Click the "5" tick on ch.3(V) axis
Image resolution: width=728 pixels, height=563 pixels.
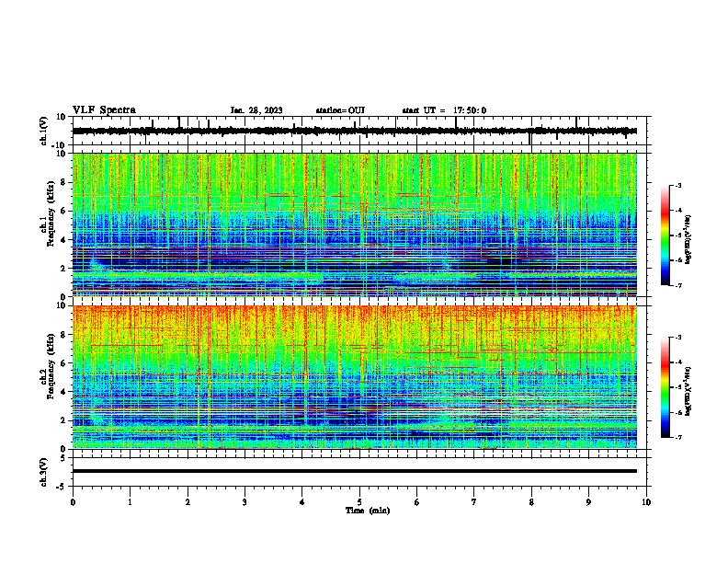point(63,457)
